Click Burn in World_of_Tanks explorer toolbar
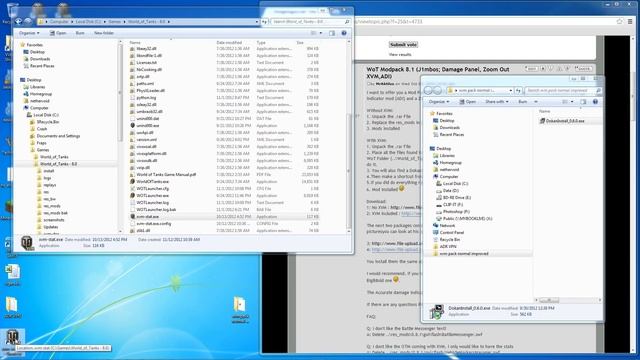Viewport: 640px width, 360px height. coord(80,33)
